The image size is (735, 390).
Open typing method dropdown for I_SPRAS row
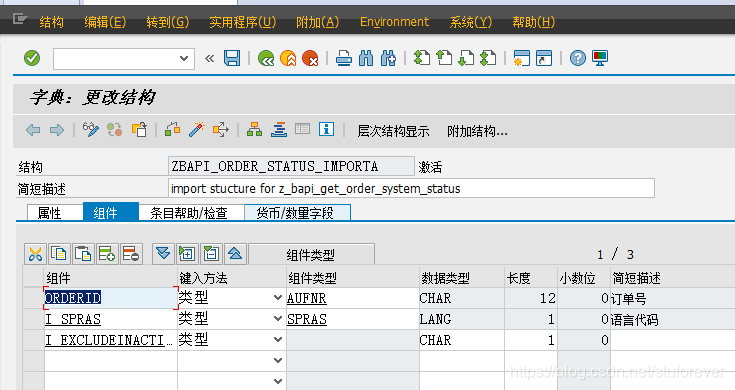pyautogui.click(x=278, y=319)
